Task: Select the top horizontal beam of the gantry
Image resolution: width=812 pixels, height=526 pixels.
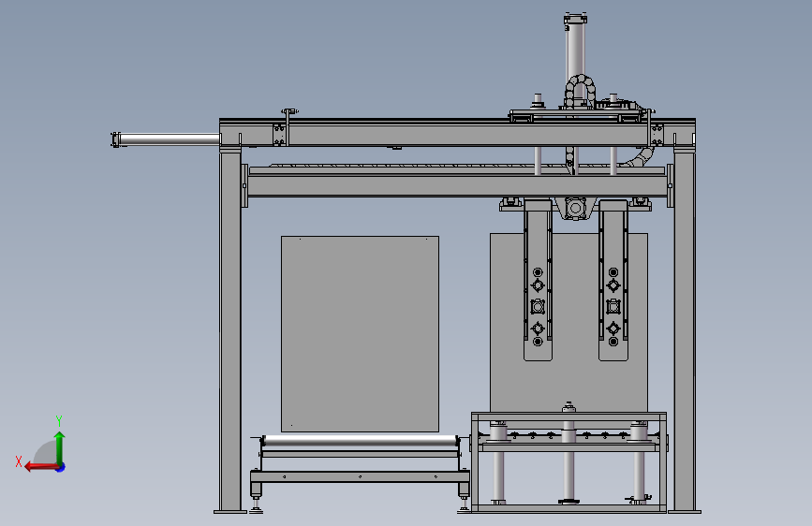Action: [457, 134]
